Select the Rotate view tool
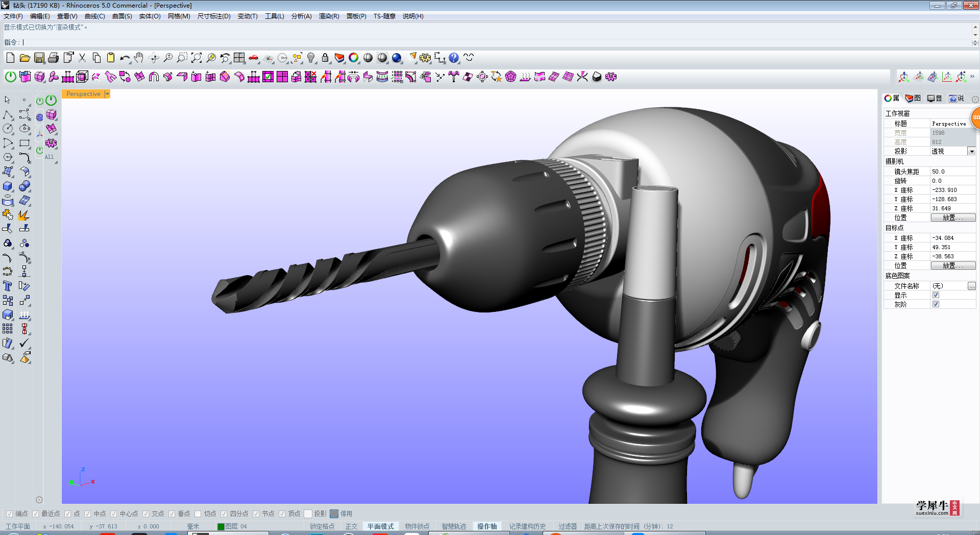Screen dimensions: 980x535 click(x=154, y=58)
